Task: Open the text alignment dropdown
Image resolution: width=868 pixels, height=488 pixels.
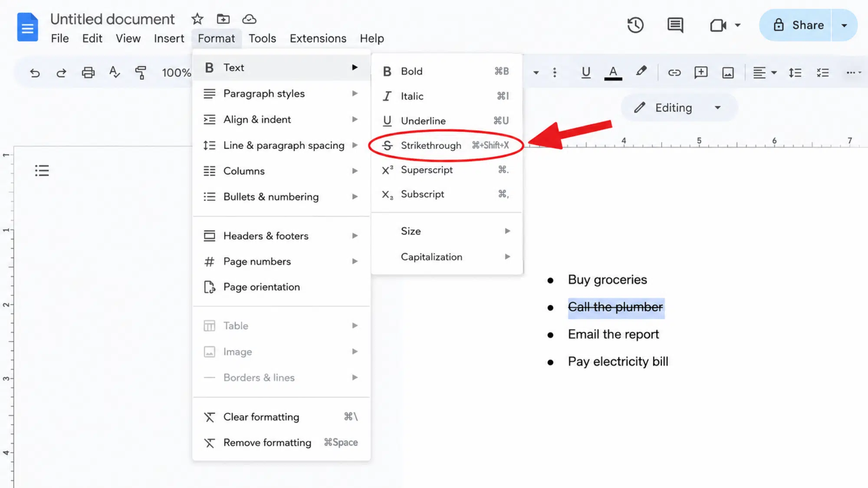Action: pyautogui.click(x=765, y=72)
